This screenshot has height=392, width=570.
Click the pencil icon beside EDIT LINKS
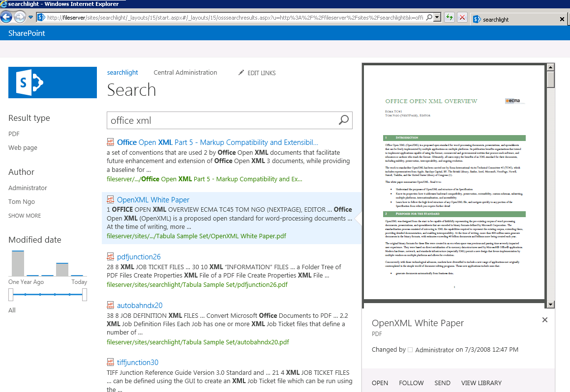click(241, 73)
